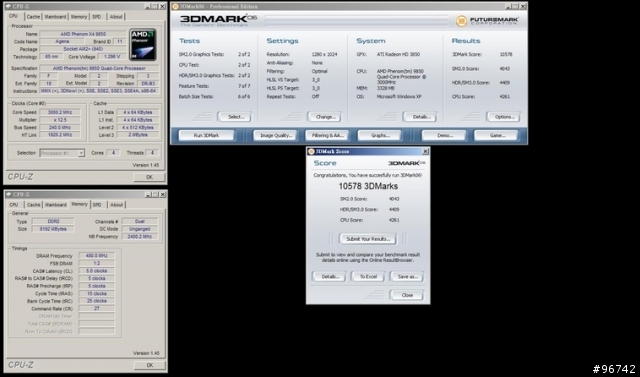Open system Details... in main 3DMark window
Screen dimensions: 640x377
[420, 117]
